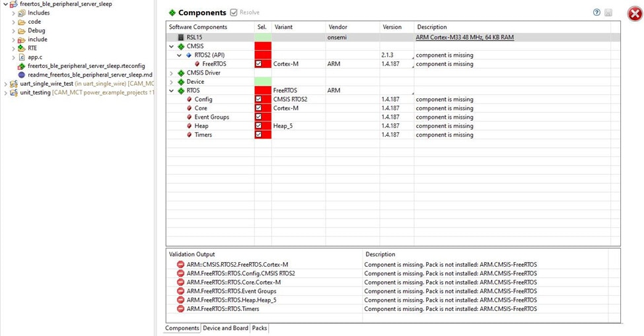Toggle the FreeRTOS Cortex-M checkbox
644x336 pixels.
pos(258,64)
